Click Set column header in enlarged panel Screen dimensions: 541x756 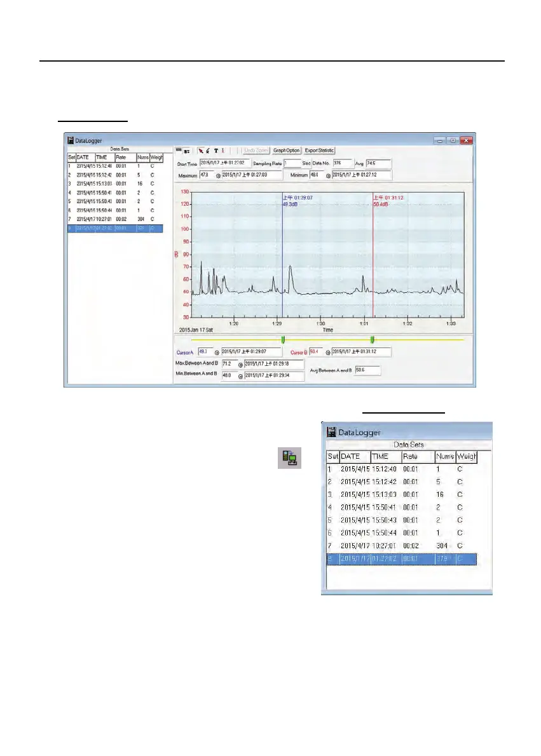pyautogui.click(x=333, y=457)
